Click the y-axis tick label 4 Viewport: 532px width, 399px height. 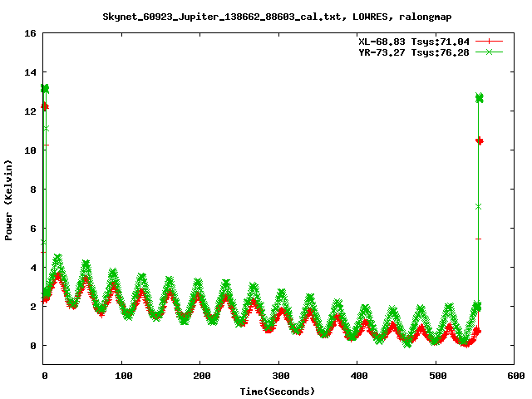33,268
